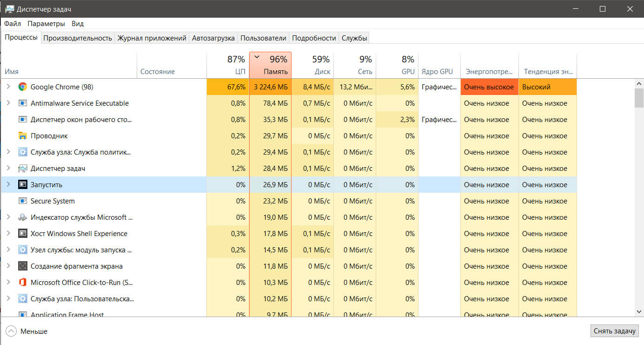Click the Служба политик gear icon
The height and width of the screenshot is (345, 644).
pos(22,152)
